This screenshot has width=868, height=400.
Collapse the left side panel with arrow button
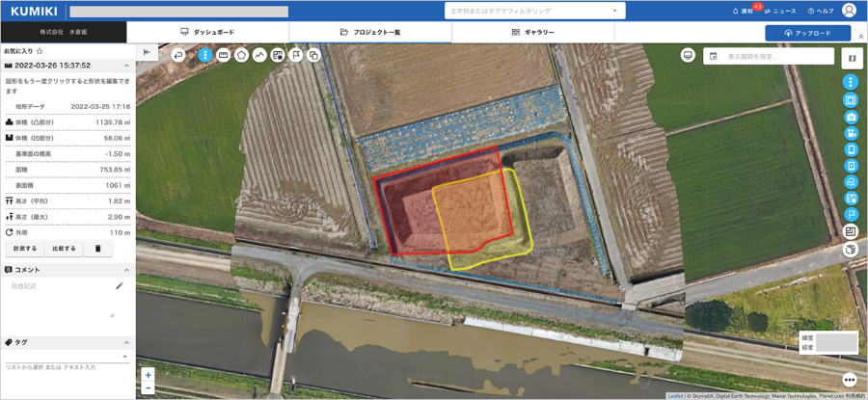coord(147,52)
